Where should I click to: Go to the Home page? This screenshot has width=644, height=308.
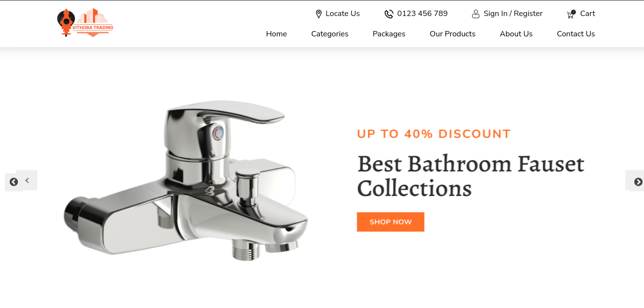[x=276, y=34]
